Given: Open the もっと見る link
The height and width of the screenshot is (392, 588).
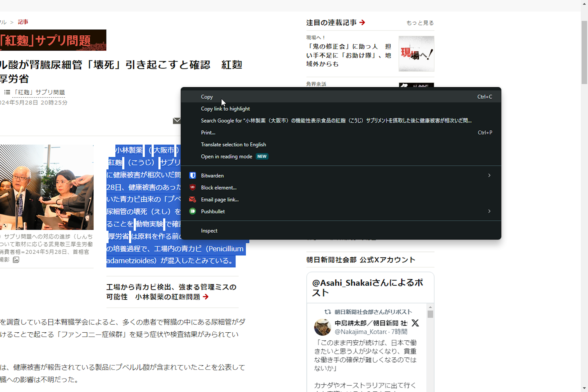Looking at the screenshot, I should click(x=420, y=23).
